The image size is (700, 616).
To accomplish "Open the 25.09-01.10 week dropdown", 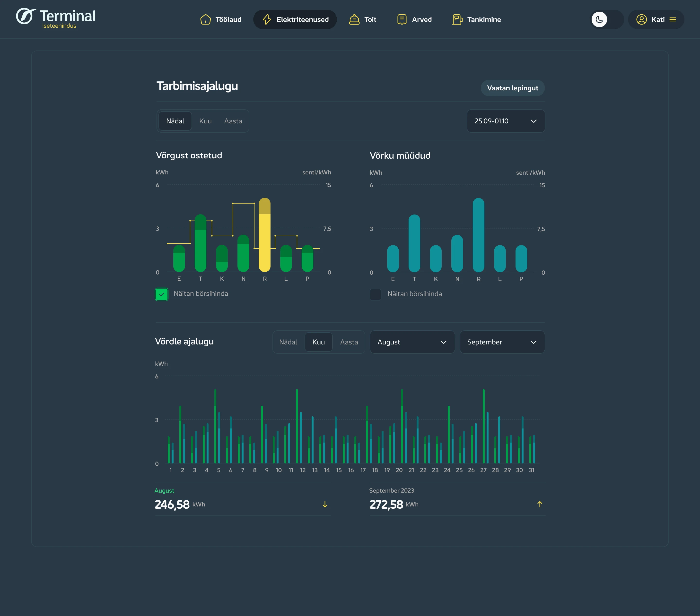I will [x=506, y=121].
